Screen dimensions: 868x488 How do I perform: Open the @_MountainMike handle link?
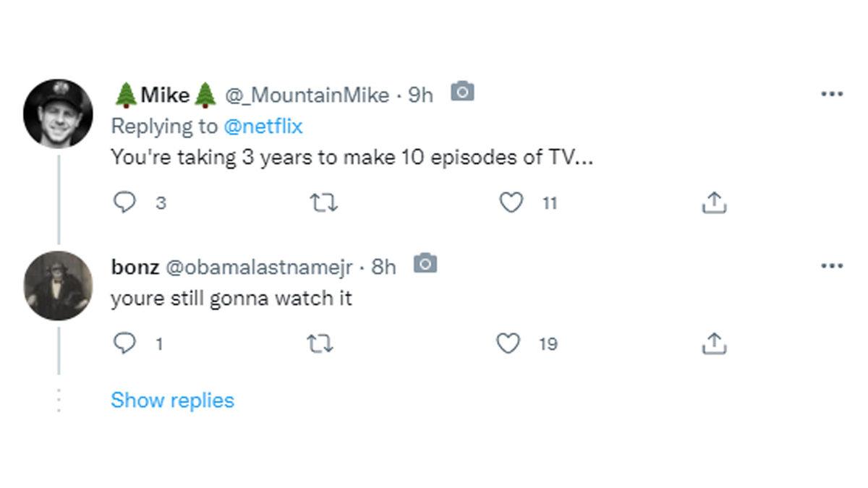click(x=307, y=95)
